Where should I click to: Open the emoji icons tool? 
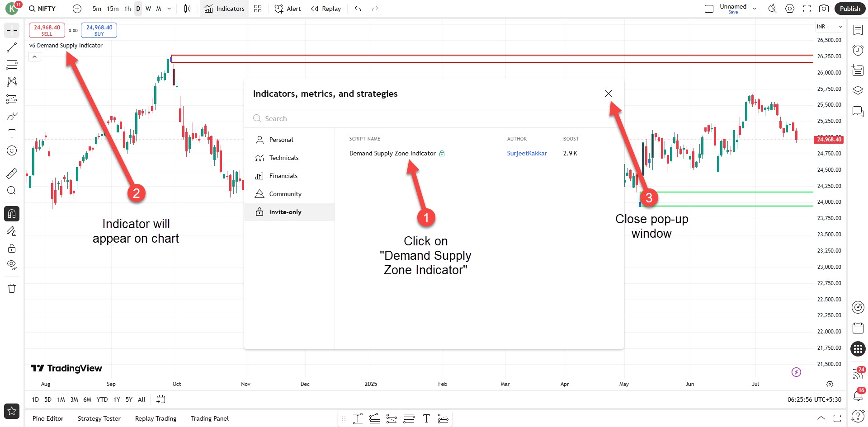12,150
